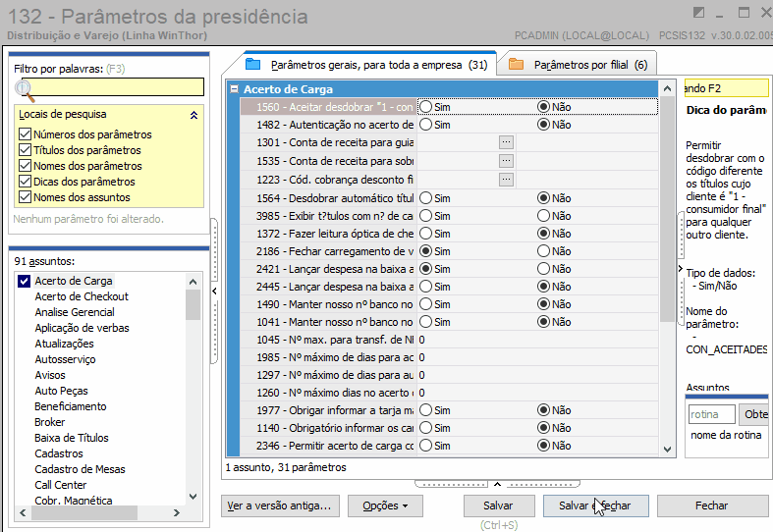The height and width of the screenshot is (532, 773).
Task: Click parameter list vertical scrollbar thumb
Action: point(667,209)
